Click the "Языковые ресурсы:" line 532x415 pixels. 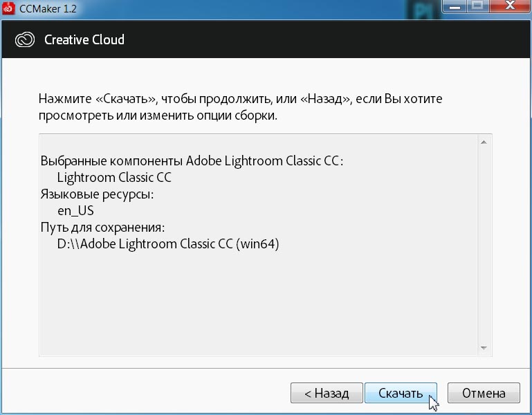97,194
